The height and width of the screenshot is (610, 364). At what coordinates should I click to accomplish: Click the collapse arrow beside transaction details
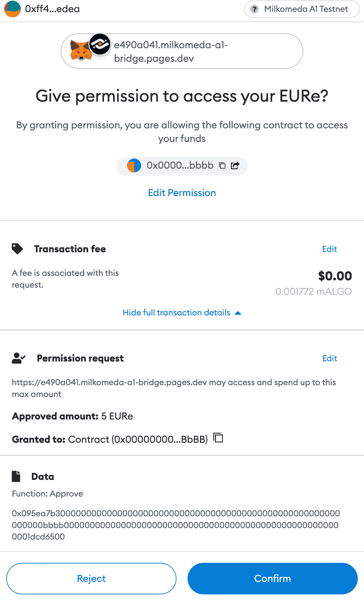pos(238,313)
